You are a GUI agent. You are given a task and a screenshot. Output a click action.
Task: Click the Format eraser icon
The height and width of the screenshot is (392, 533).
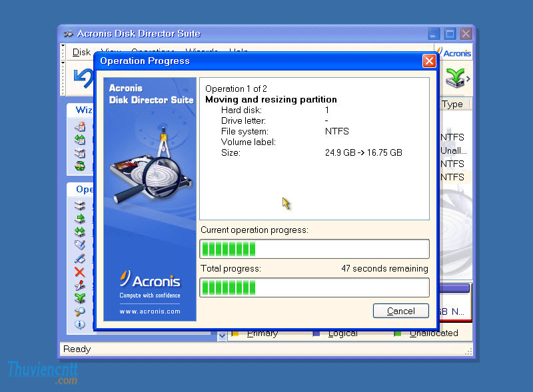(x=80, y=258)
